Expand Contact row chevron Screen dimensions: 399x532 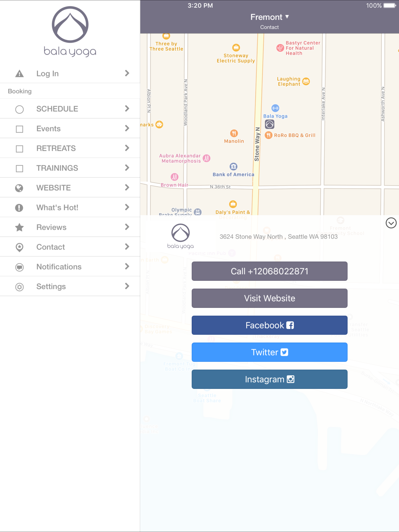[x=127, y=247]
